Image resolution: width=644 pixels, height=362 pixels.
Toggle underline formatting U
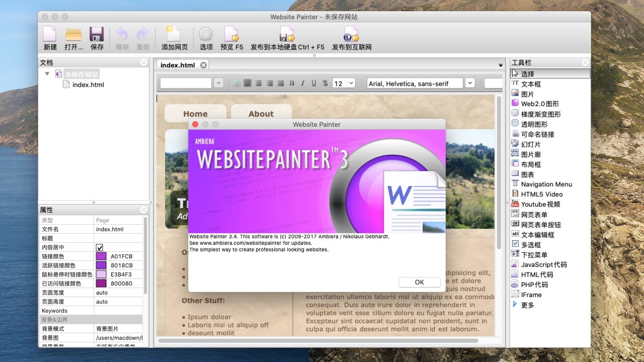tap(314, 83)
